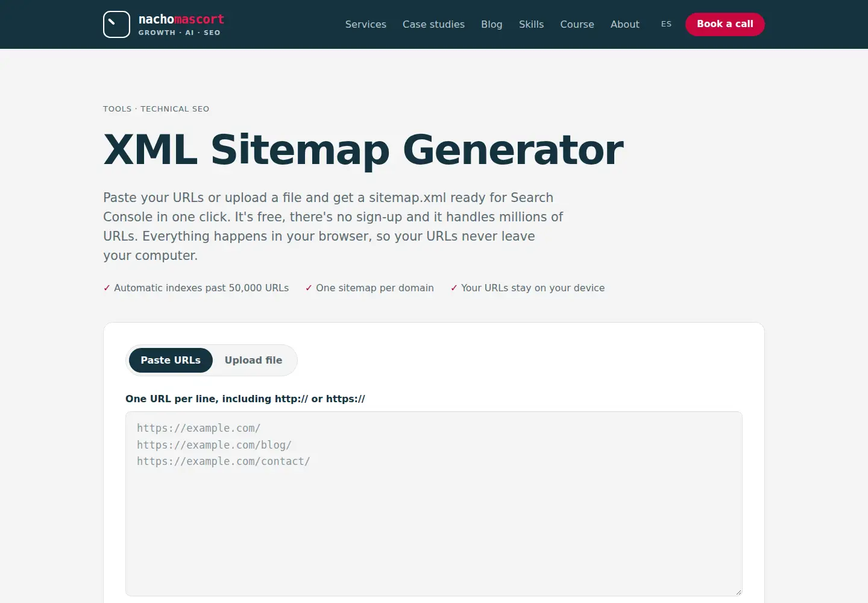Focus the URL list textarea

coord(433,504)
